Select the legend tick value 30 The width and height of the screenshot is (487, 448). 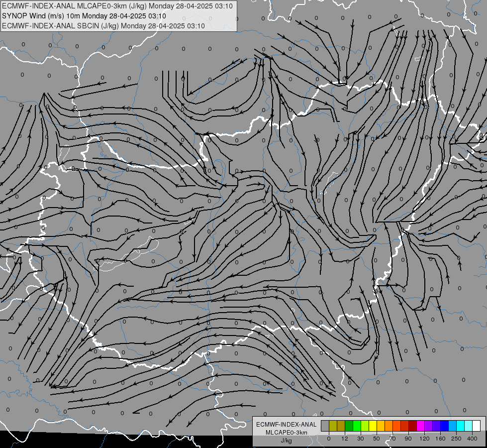coord(361,439)
